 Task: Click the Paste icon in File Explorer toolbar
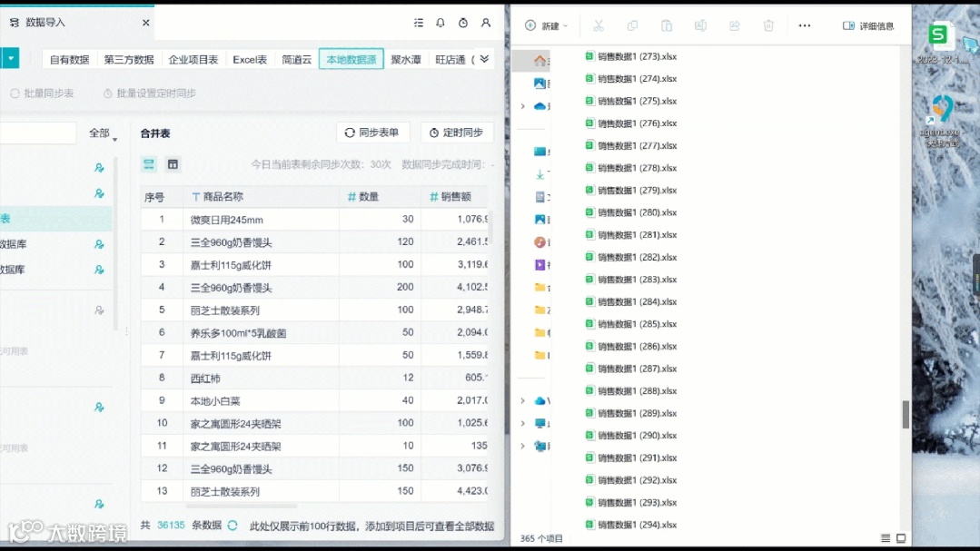(668, 25)
